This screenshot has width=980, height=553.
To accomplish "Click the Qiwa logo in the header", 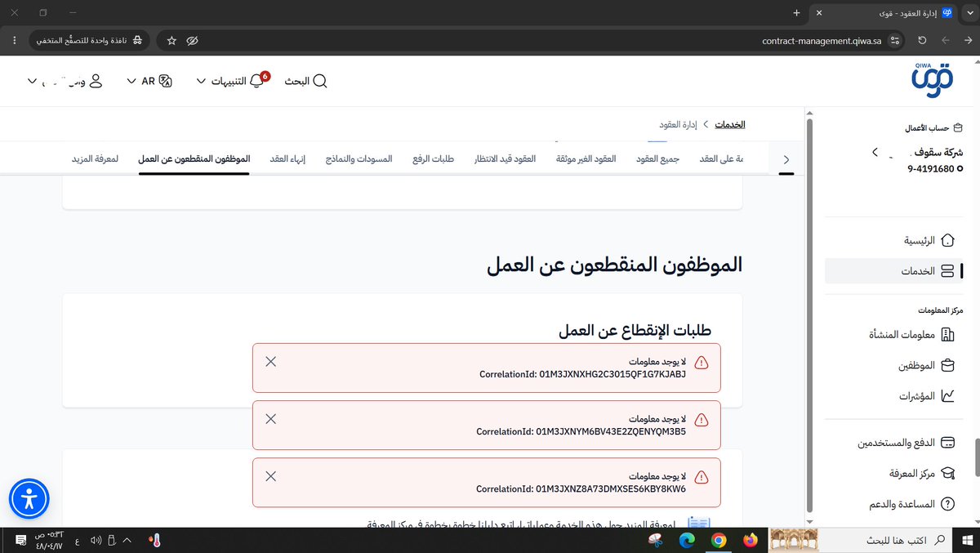I will [x=931, y=81].
